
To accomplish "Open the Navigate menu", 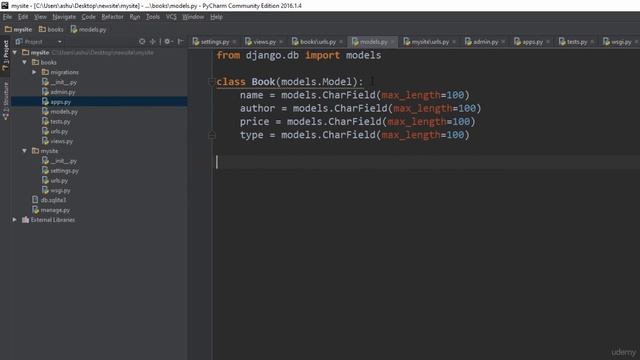I will coord(64,17).
